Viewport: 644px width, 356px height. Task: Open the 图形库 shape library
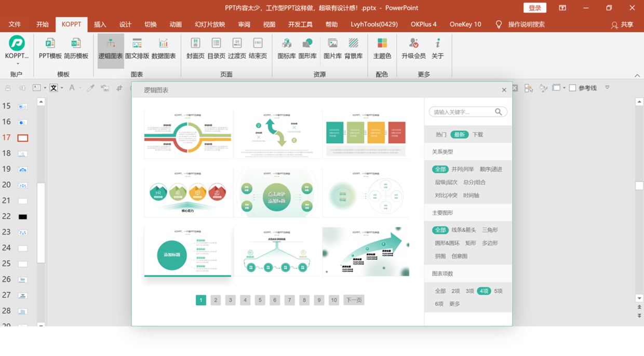(x=307, y=49)
